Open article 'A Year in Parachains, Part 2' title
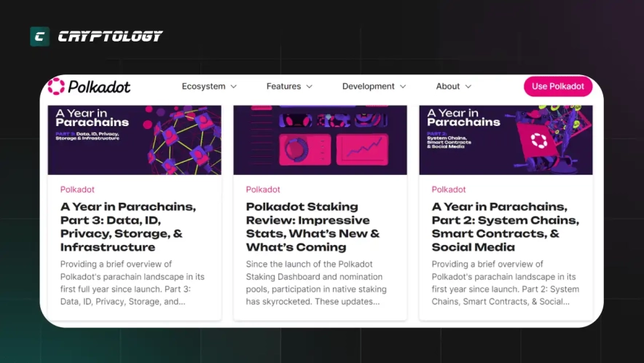The image size is (644, 363). 505,227
